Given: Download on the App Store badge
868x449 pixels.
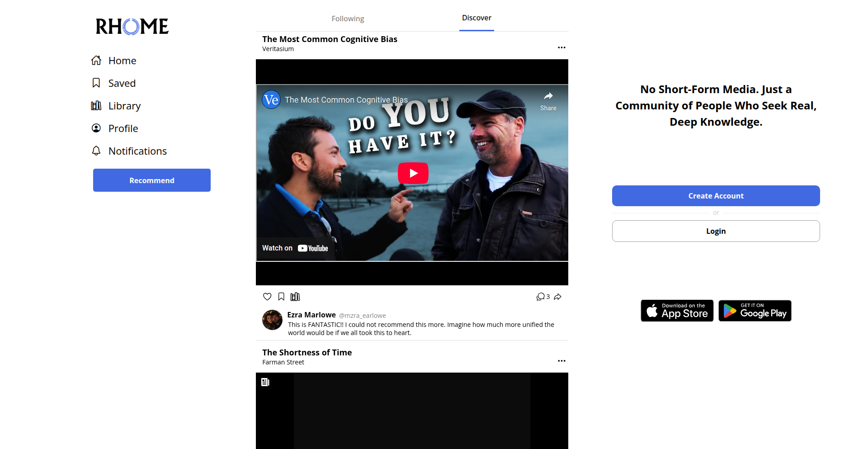Looking at the screenshot, I should click(x=677, y=311).
